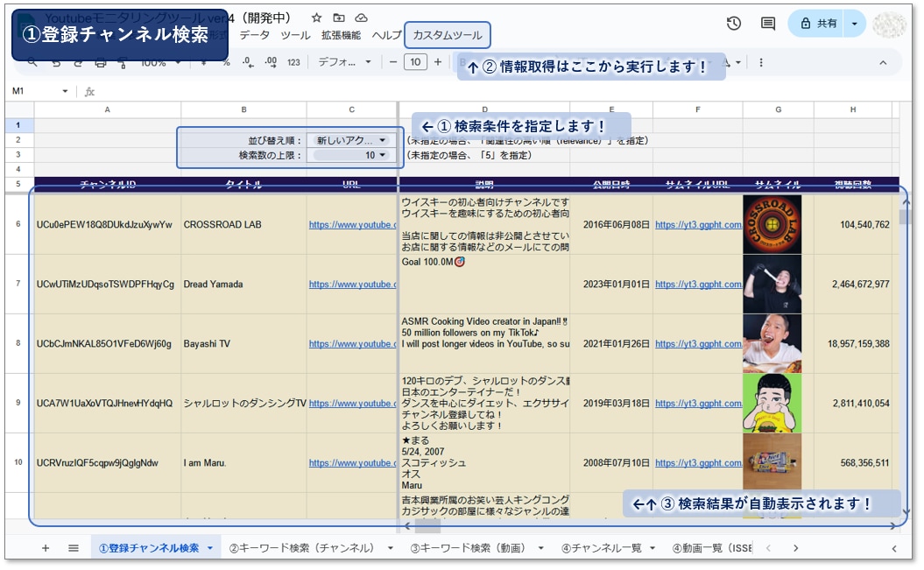Open CROSSROAD LAB thumbnail yt3.ggpht.com link
This screenshot has height=570, width=924.
click(x=698, y=224)
